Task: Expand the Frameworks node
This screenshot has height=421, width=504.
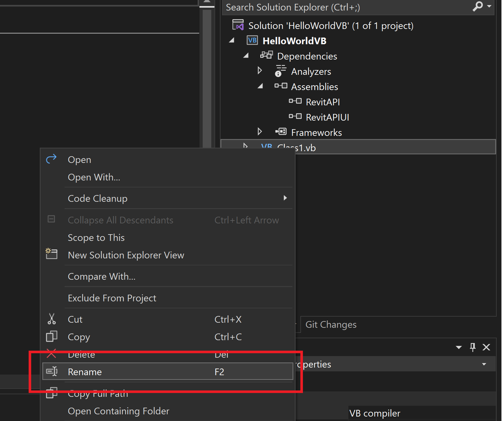Action: pos(260,131)
